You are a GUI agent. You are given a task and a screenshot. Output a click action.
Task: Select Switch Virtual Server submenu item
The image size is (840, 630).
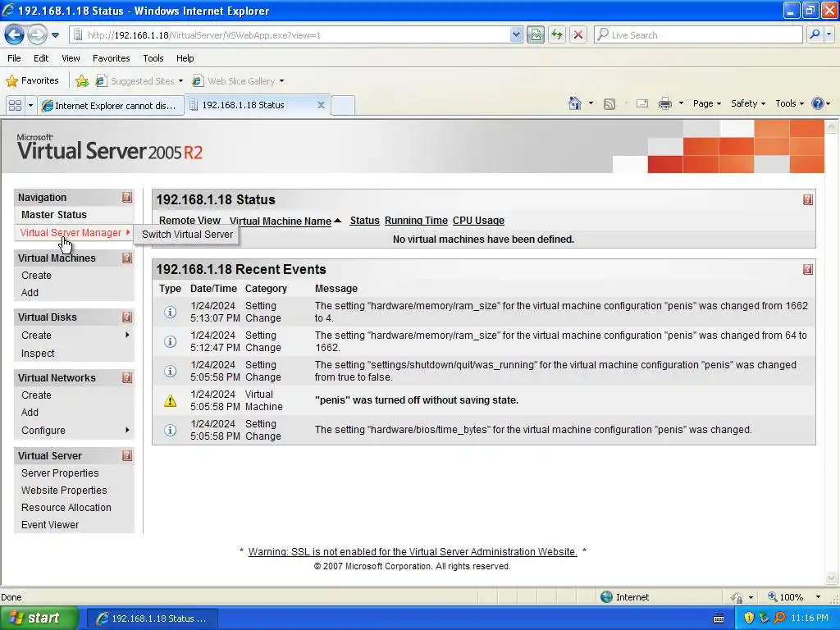click(x=187, y=234)
